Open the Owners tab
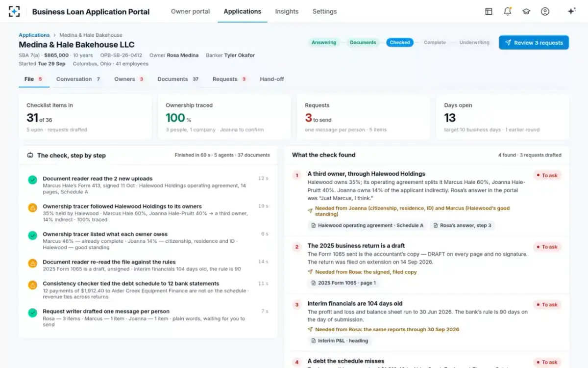Viewport: 588px width, 368px height. [x=129, y=79]
